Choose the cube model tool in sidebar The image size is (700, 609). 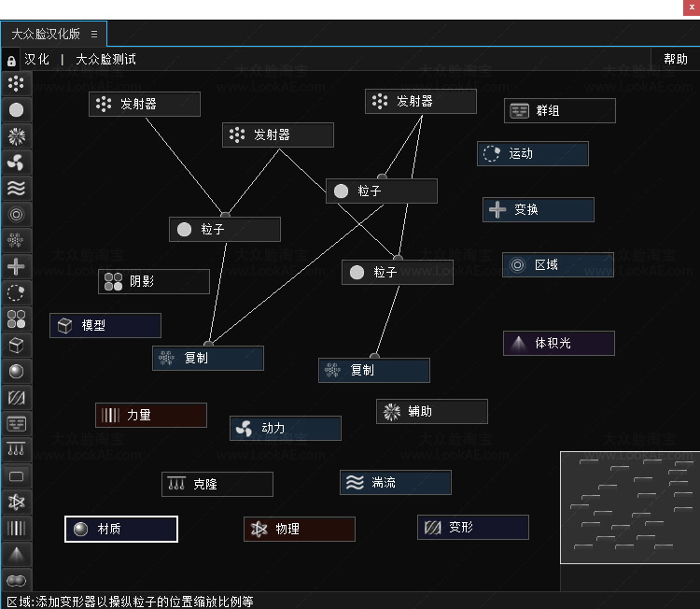coord(16,345)
